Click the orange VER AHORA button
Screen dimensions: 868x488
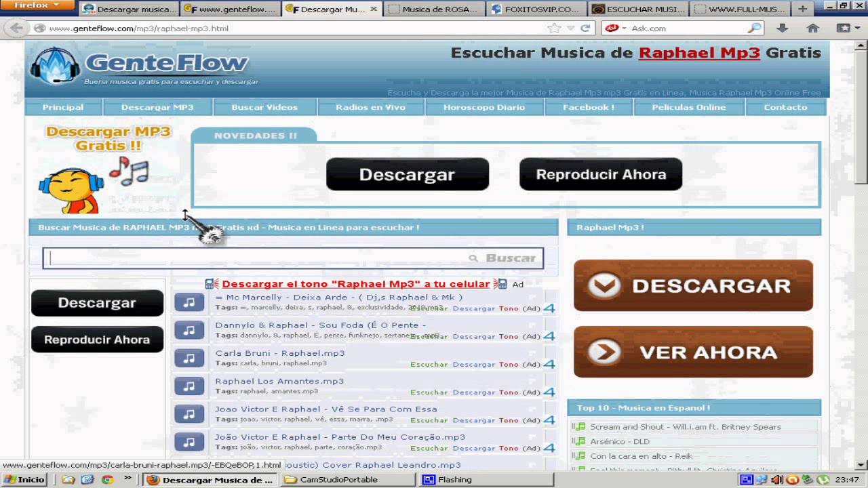[693, 352]
